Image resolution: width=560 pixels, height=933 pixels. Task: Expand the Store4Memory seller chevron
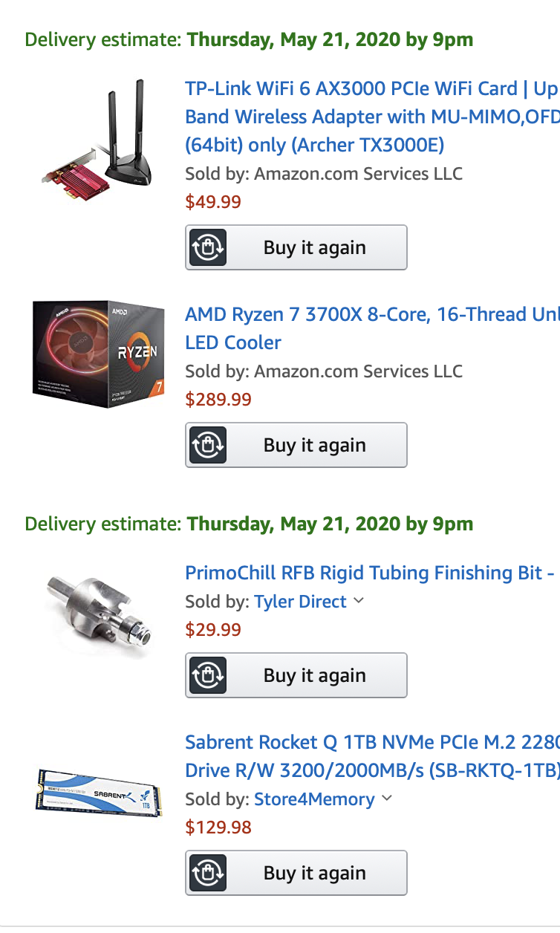tap(386, 799)
